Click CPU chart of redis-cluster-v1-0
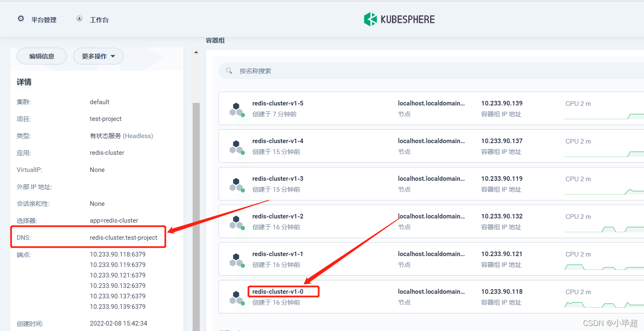 click(604, 304)
